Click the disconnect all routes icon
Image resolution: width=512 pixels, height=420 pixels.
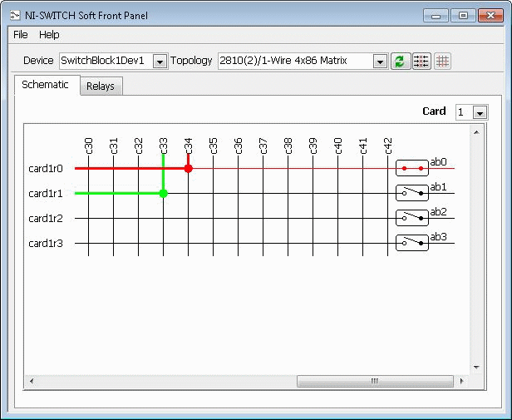[x=421, y=62]
